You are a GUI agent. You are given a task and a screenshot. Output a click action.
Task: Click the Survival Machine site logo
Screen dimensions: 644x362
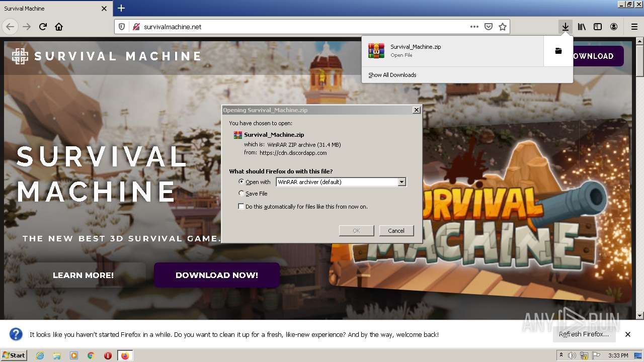(107, 56)
